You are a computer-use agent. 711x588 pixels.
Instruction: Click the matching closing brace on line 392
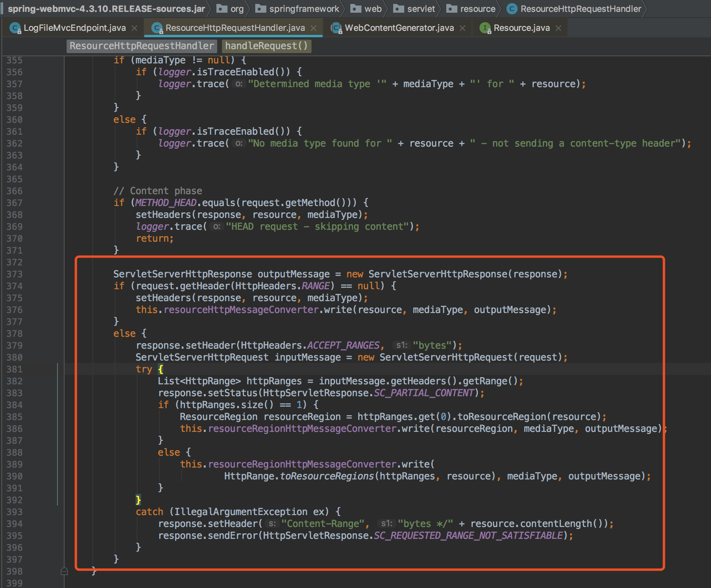click(x=138, y=500)
